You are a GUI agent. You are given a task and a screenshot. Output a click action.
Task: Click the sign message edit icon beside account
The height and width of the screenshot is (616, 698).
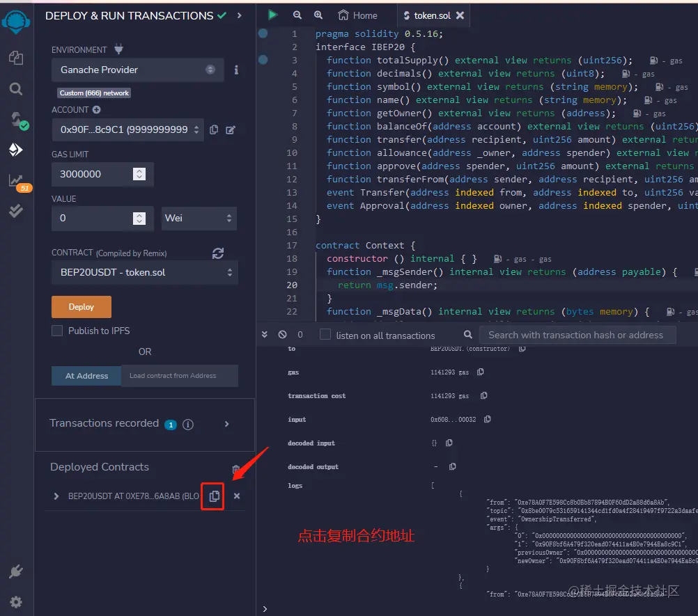coord(231,130)
